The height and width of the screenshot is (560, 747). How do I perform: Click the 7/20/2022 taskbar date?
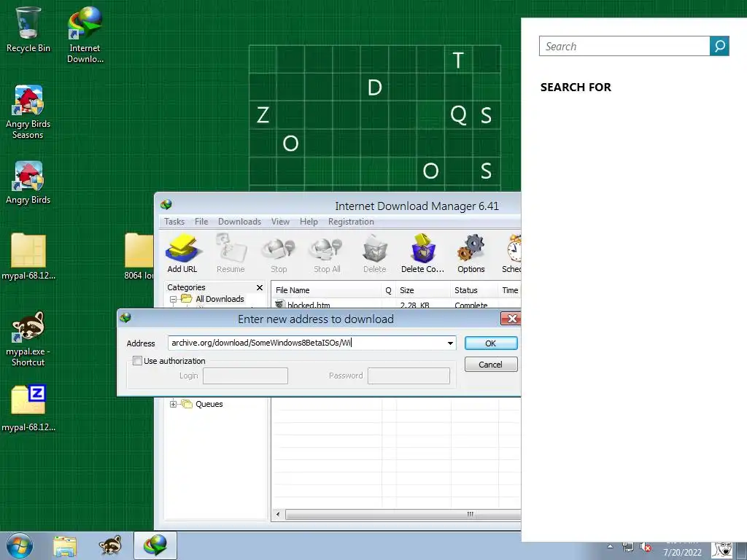coord(682,553)
